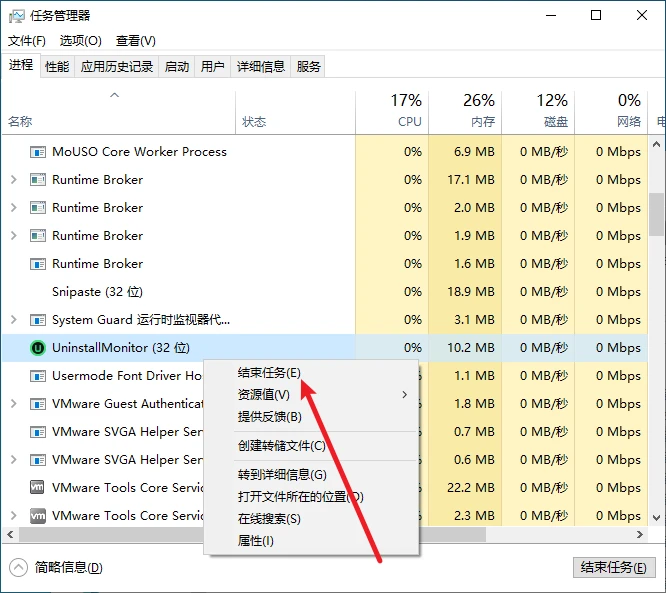Switch to the 启动 tab
This screenshot has height=593, width=666.
tap(177, 67)
